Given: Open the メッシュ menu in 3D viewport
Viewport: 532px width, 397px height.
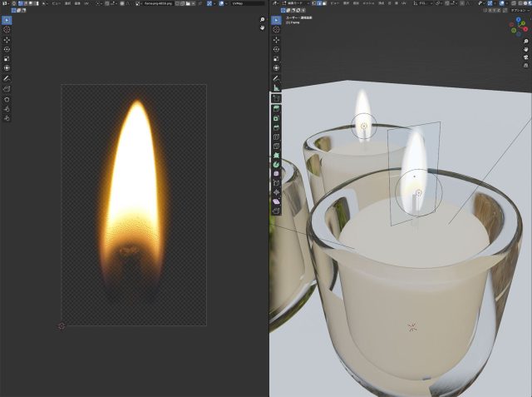Looking at the screenshot, I should [368, 3].
